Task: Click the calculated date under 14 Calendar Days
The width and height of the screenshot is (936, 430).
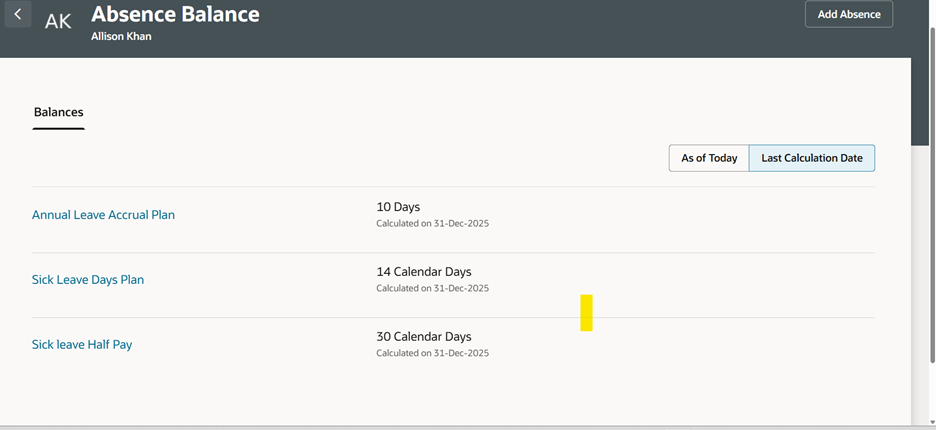Action: [x=432, y=288]
